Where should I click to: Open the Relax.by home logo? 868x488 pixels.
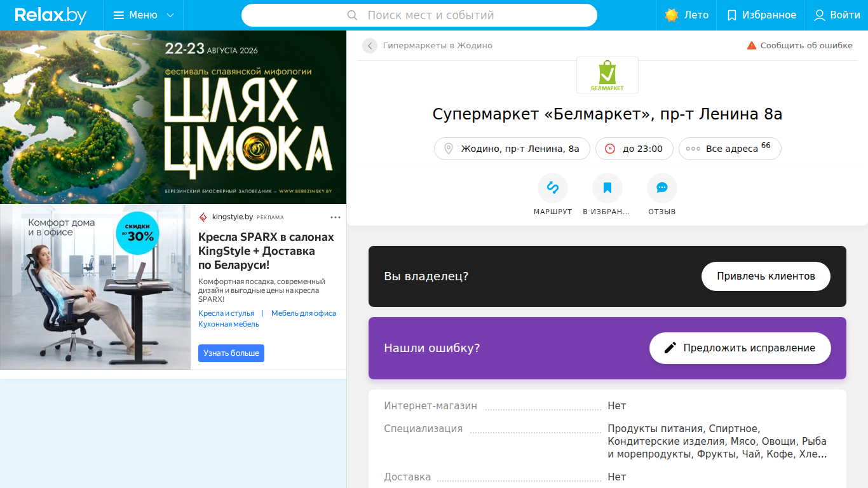click(51, 15)
